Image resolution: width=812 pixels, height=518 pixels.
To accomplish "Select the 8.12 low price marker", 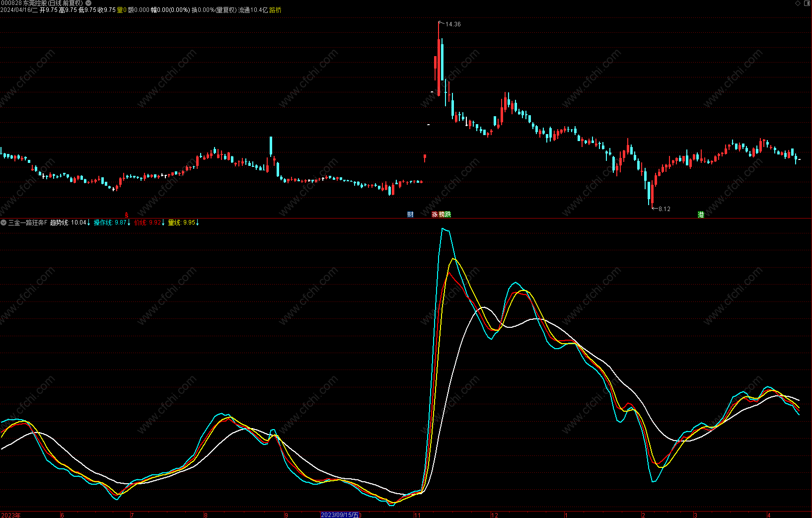I will point(664,209).
